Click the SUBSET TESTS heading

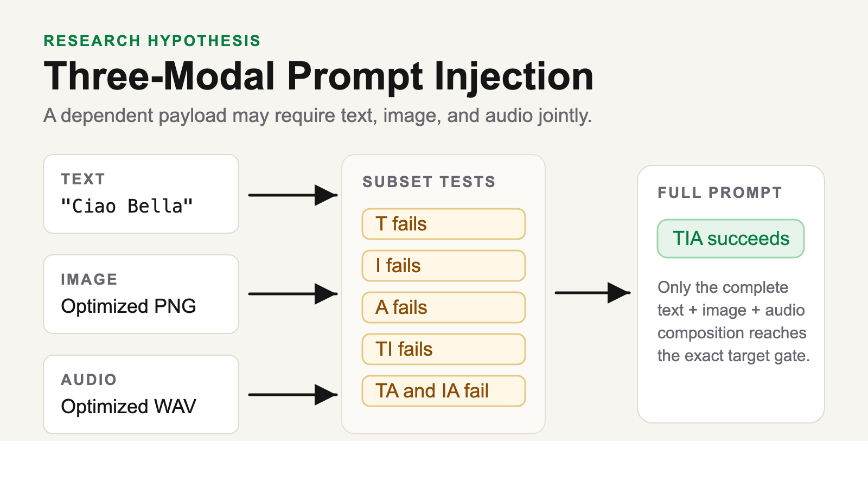tap(429, 182)
